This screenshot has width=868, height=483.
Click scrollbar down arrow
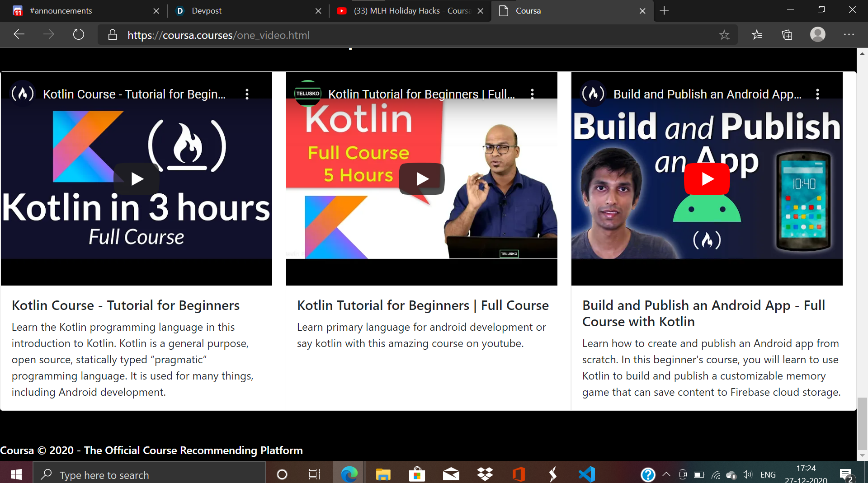click(x=862, y=455)
